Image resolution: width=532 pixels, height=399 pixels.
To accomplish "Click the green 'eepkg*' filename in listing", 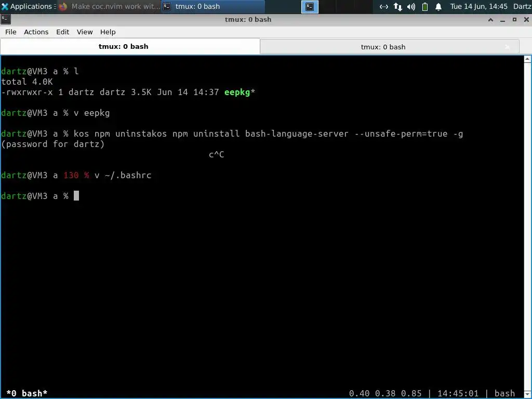I will pyautogui.click(x=240, y=92).
